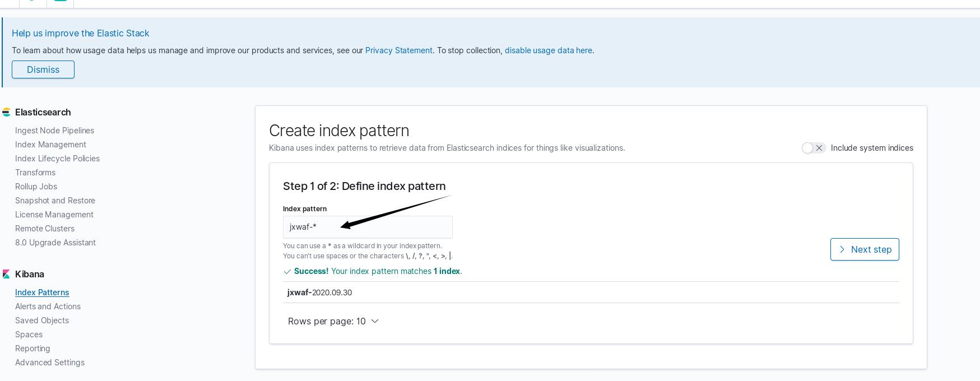Open Advanced Settings in Kibana section
Viewport: 980px width, 381px height.
[x=50, y=363]
